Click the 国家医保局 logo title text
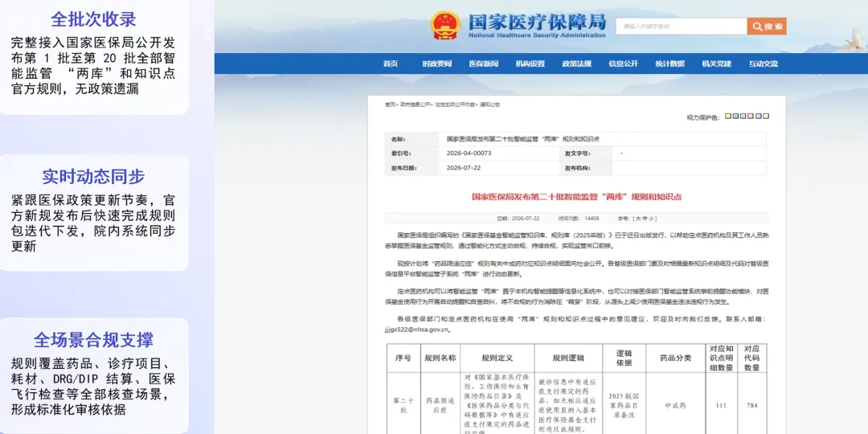868x434 pixels. (x=537, y=23)
